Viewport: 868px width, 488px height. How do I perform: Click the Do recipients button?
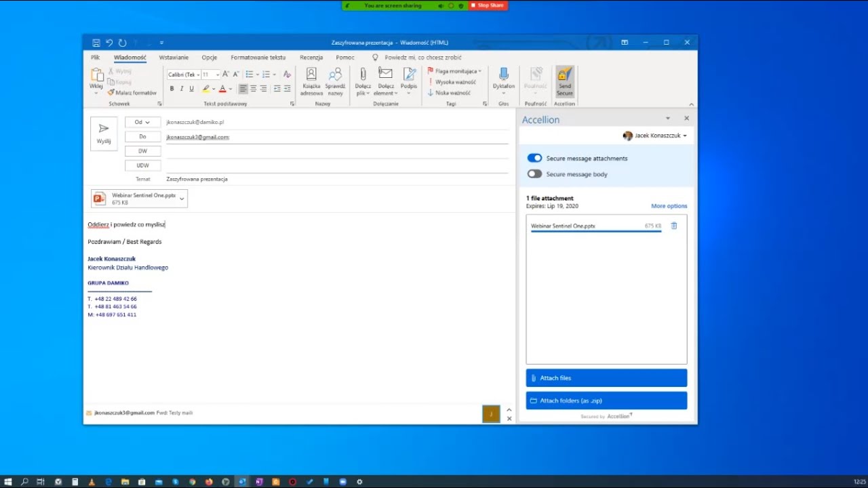pos(142,137)
